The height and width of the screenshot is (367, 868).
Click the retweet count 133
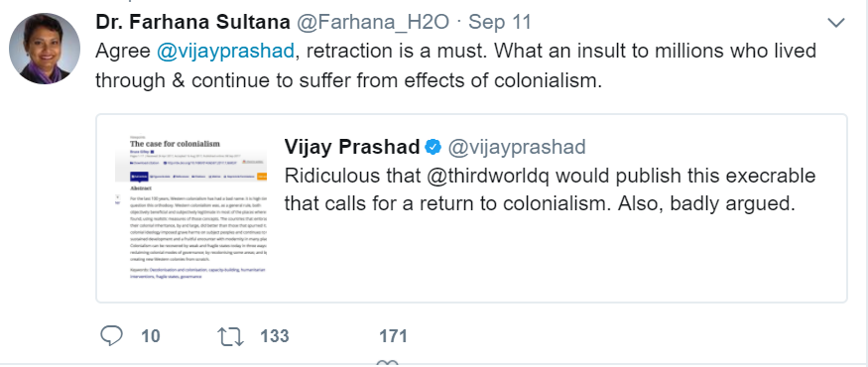tap(275, 336)
